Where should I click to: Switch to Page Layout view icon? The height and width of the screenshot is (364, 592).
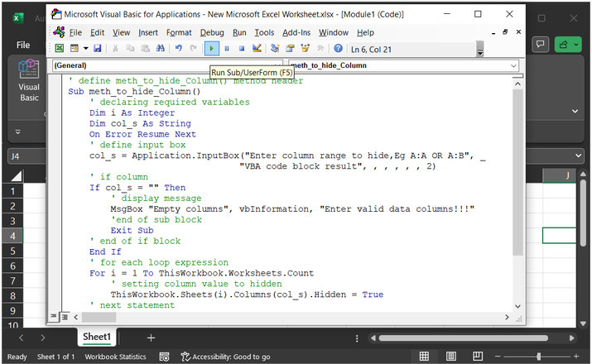tap(450, 356)
